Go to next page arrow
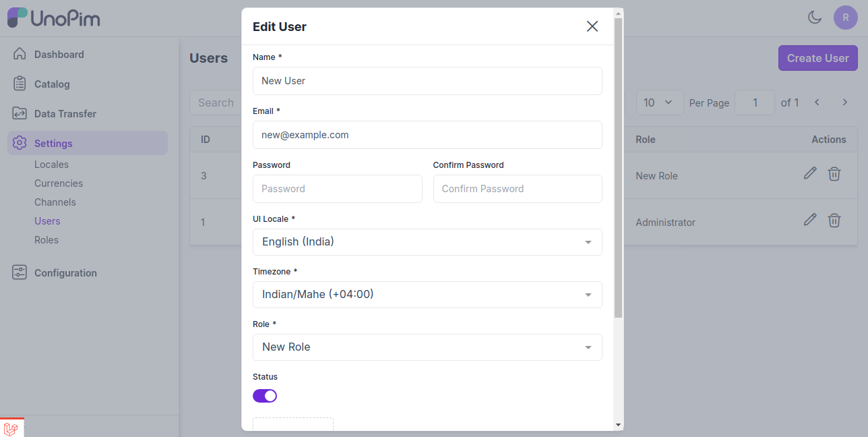 pyautogui.click(x=844, y=103)
